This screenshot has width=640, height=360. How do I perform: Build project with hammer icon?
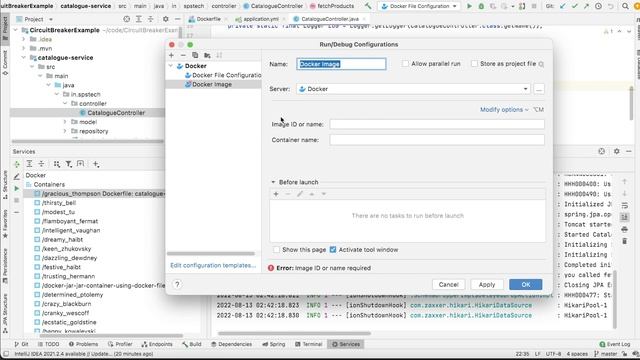tap(368, 6)
